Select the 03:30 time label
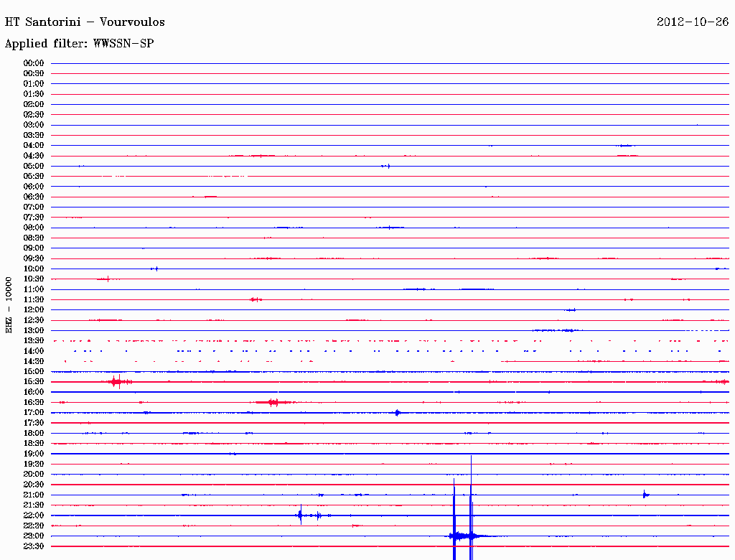 point(34,135)
